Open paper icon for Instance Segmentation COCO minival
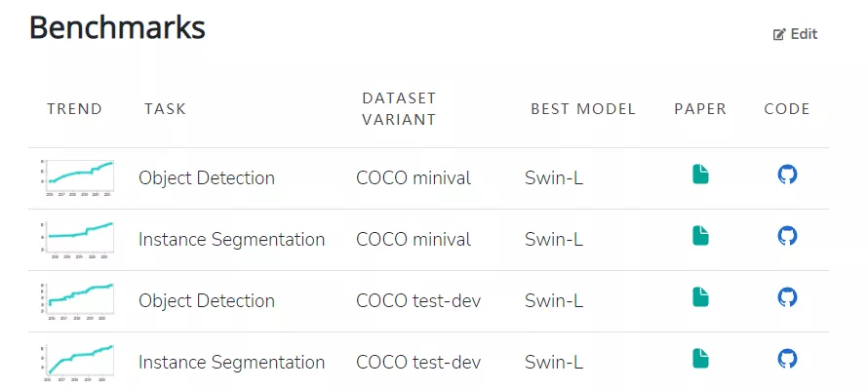868x389 pixels. (700, 236)
